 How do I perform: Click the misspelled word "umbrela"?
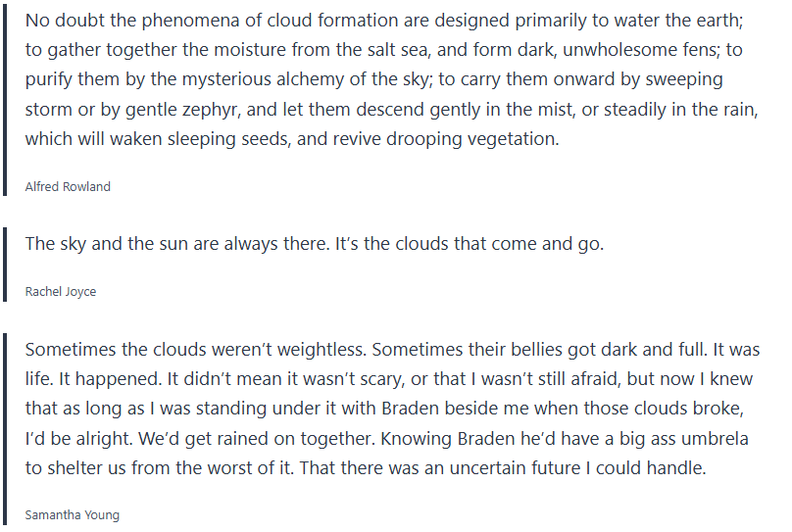716,438
